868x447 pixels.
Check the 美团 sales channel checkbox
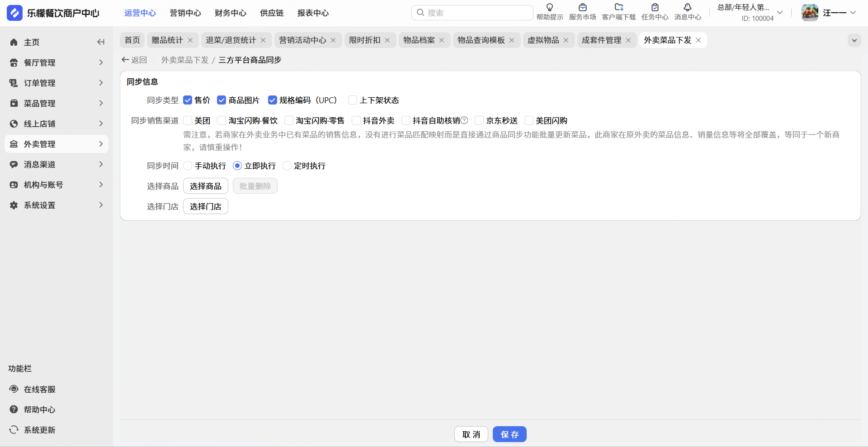point(188,120)
